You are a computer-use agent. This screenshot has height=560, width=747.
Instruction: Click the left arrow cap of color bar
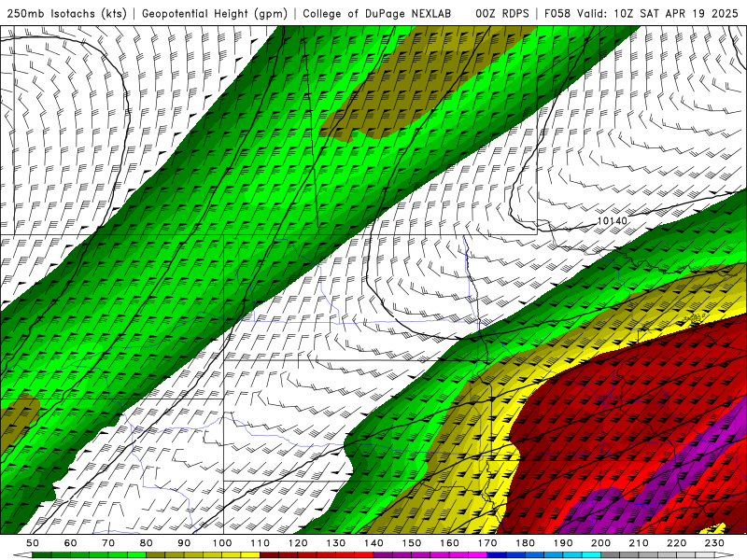(22, 555)
